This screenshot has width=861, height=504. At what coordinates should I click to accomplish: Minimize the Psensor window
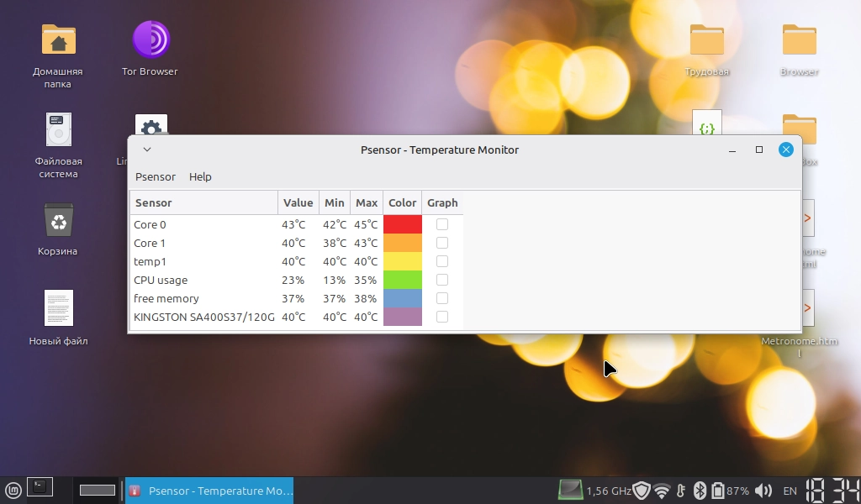click(x=732, y=150)
